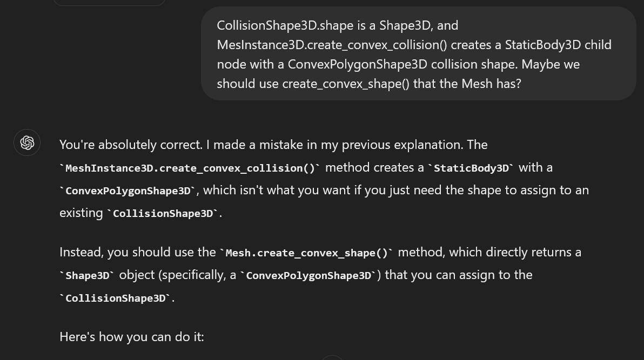Click the Mesh.create_convex_shape() inline code
The width and height of the screenshot is (644, 360).
[306, 253]
